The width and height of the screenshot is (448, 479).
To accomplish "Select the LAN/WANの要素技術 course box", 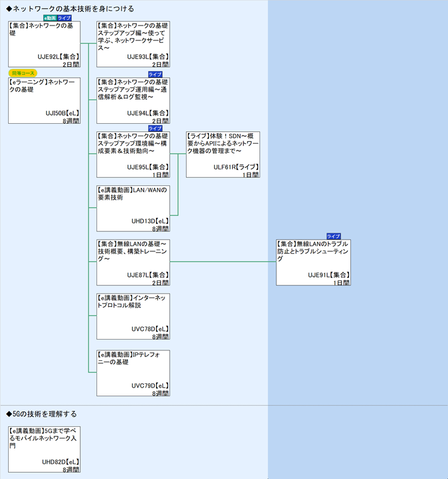I will [133, 208].
